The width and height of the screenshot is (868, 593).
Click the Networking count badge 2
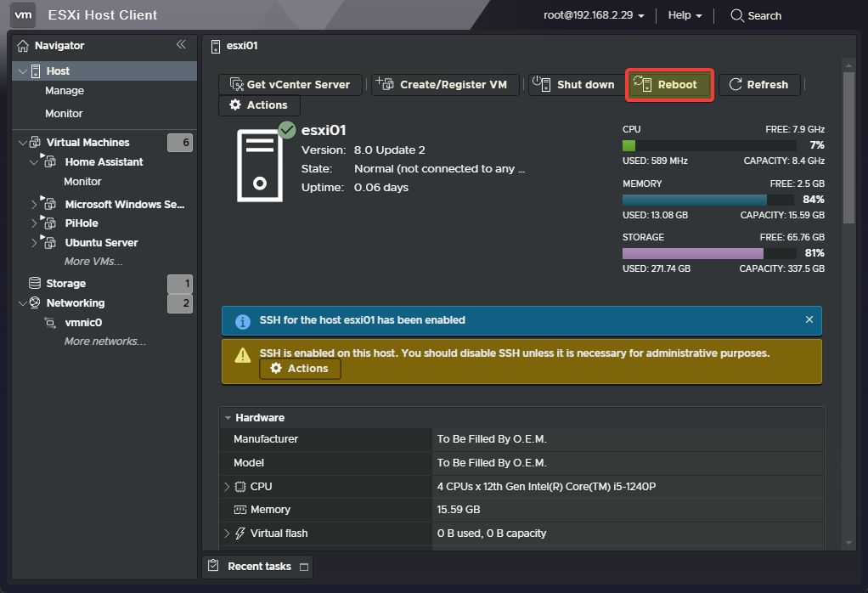(x=180, y=303)
